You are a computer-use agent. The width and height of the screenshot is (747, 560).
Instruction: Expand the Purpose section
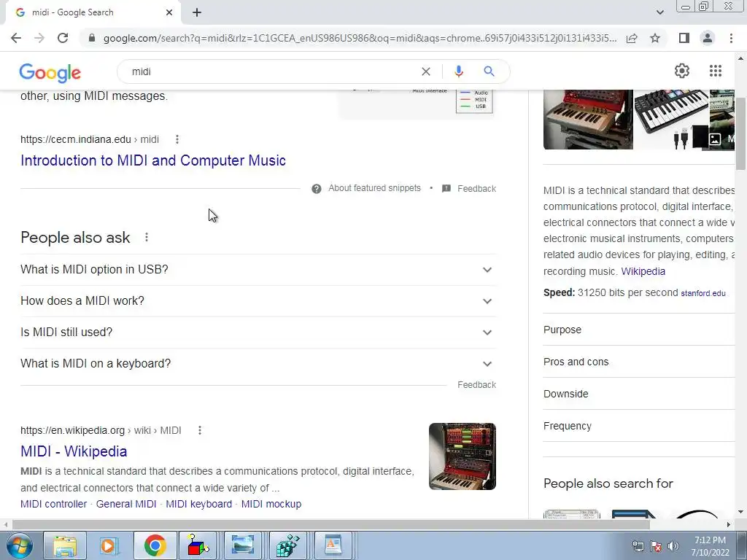(x=639, y=330)
